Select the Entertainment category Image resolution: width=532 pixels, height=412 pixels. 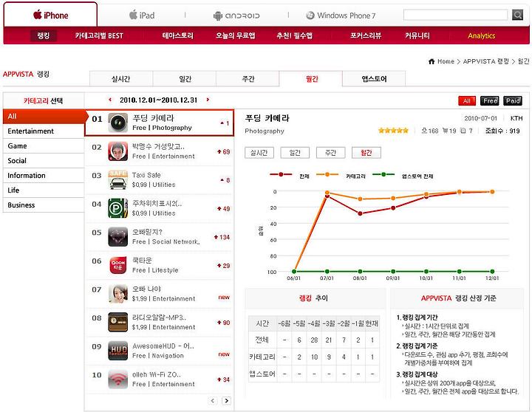[x=44, y=131]
